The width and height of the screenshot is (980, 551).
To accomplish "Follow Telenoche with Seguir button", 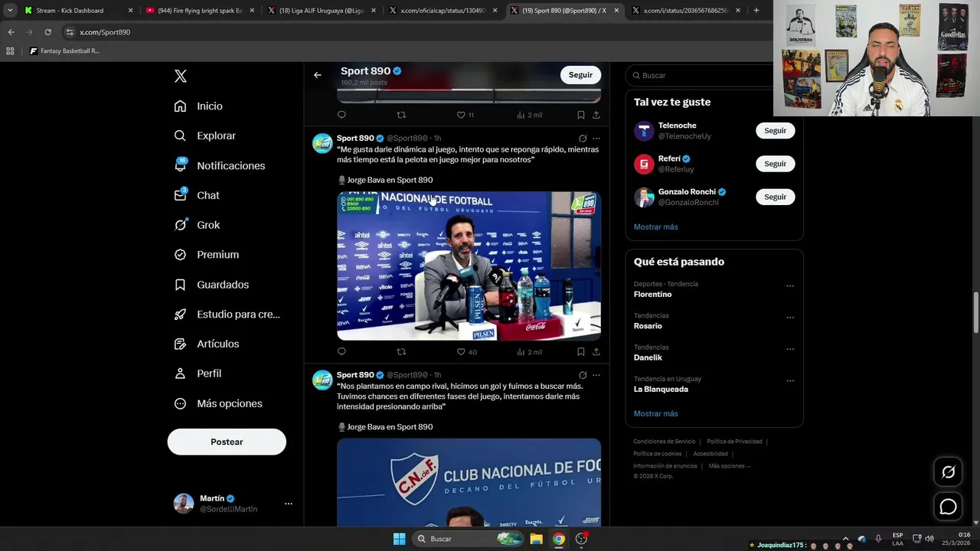I will [x=775, y=131].
